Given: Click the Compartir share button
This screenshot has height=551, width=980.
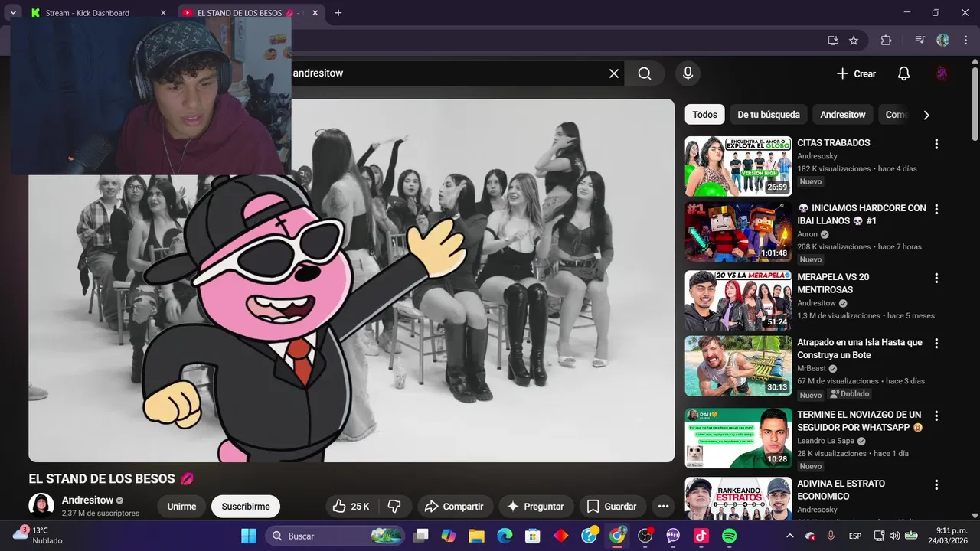Looking at the screenshot, I should pos(454,507).
